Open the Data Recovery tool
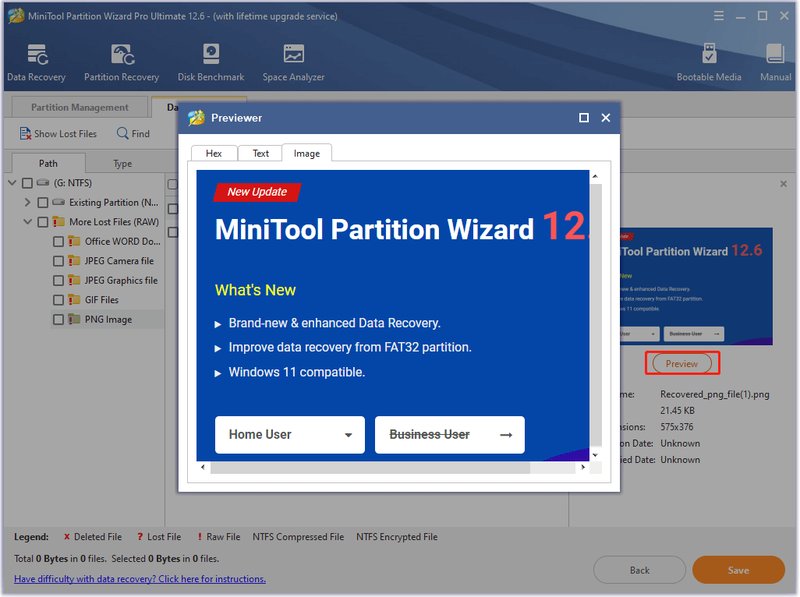This screenshot has width=800, height=597. 37,63
